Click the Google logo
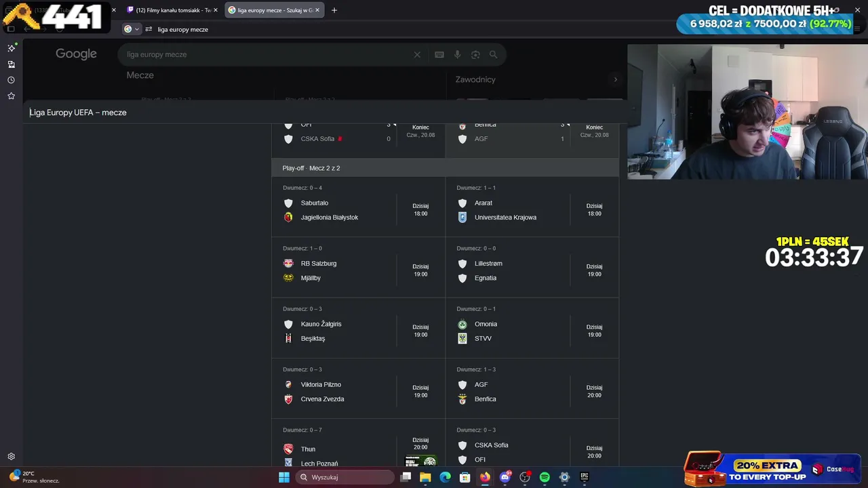 [x=76, y=54]
